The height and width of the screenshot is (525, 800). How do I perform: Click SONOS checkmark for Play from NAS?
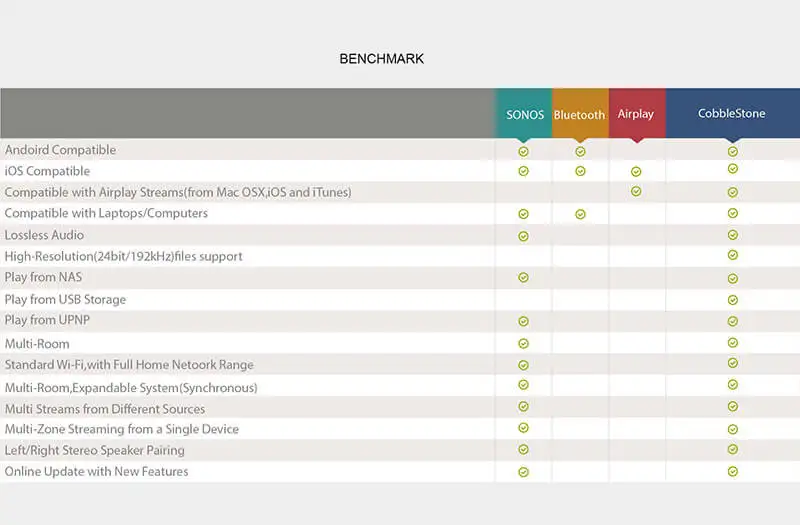[x=523, y=278]
